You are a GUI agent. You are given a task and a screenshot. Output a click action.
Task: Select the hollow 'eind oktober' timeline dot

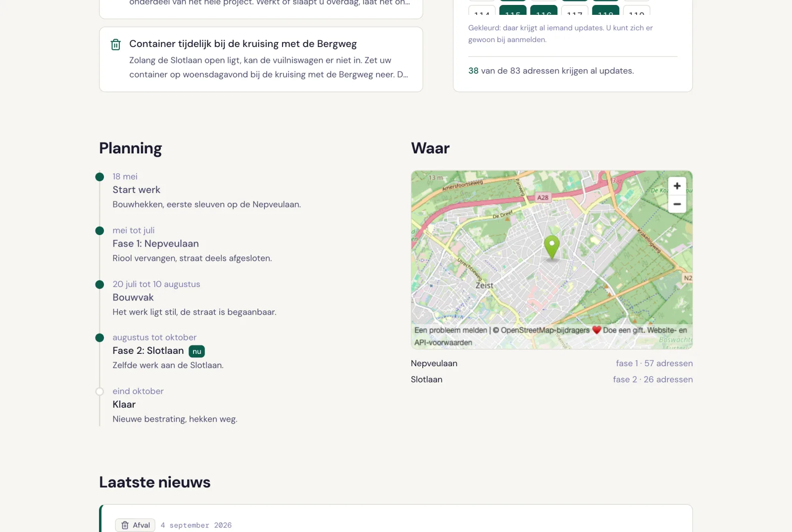[x=99, y=391]
